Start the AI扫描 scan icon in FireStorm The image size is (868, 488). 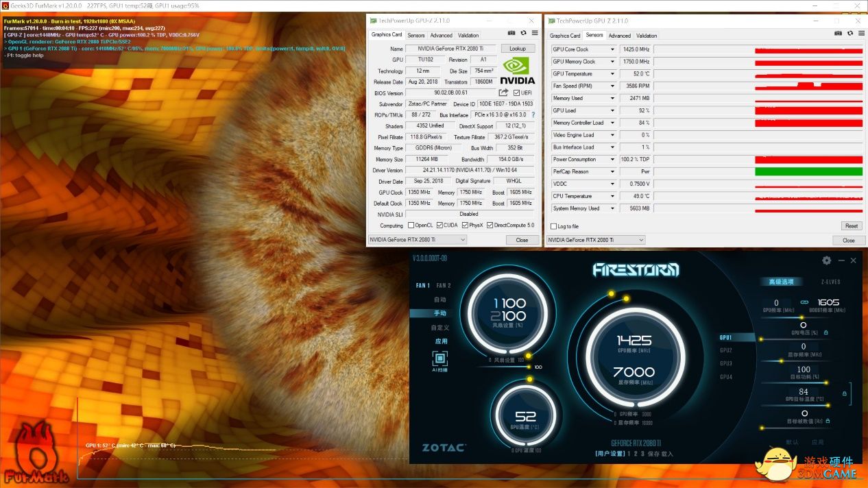439,358
